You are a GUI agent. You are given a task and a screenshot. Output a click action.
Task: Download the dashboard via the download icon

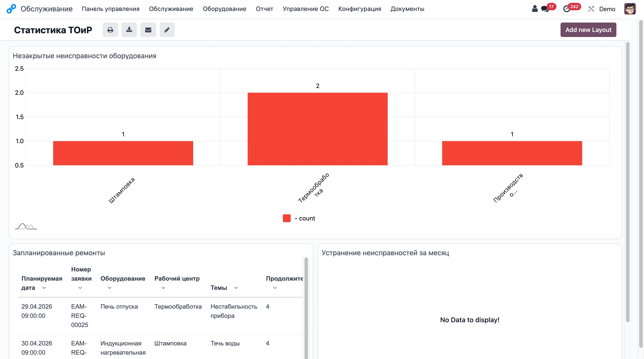click(129, 30)
